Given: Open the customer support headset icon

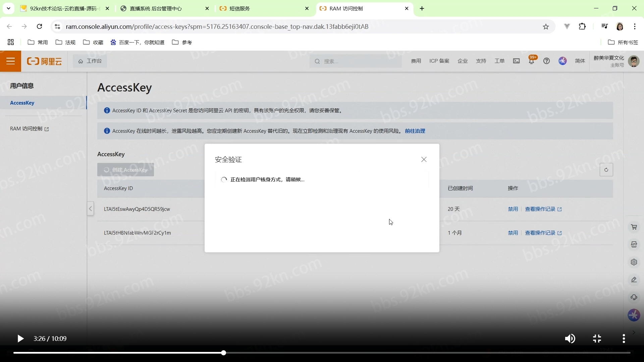Looking at the screenshot, I should tap(634, 297).
